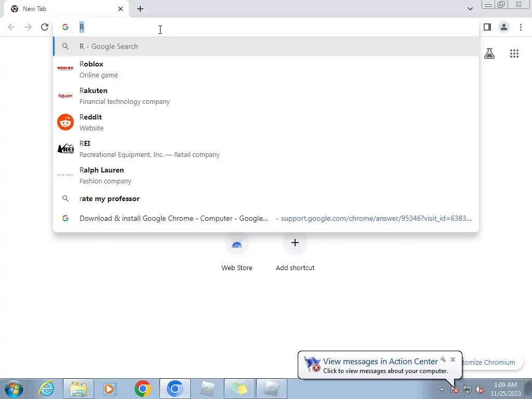Open Windows Media Player from taskbar
The image size is (532, 399).
pyautogui.click(x=110, y=389)
